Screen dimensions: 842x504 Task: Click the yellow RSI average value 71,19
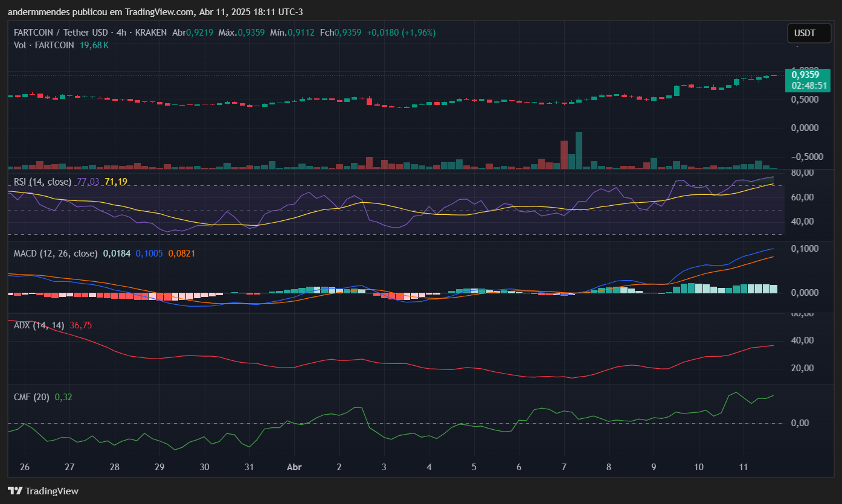pos(116,182)
